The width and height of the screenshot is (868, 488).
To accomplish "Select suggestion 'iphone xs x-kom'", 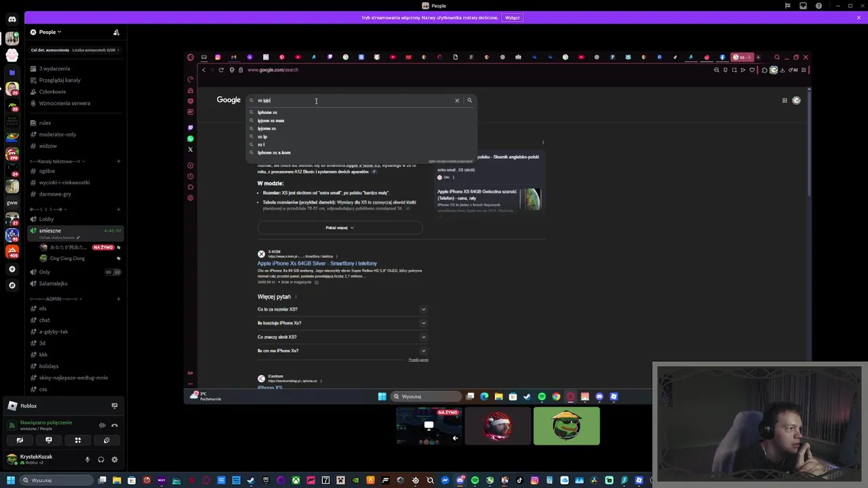I will [x=274, y=152].
